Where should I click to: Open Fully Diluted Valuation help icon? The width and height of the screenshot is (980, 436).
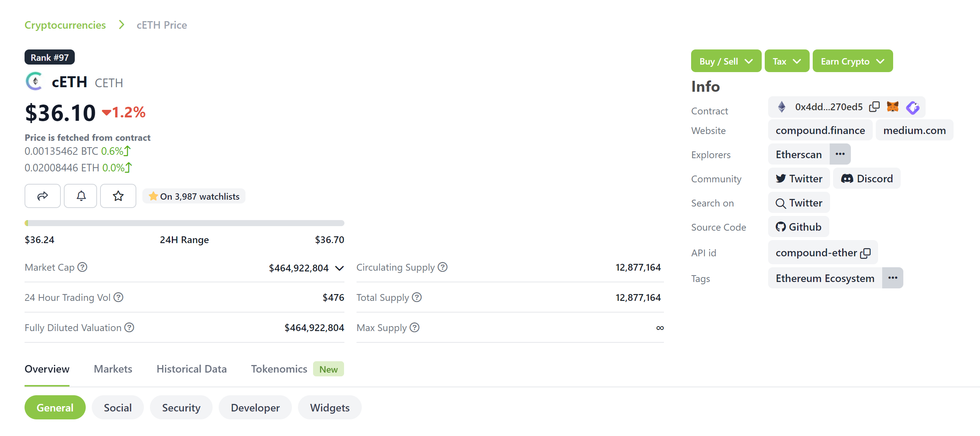tap(130, 327)
